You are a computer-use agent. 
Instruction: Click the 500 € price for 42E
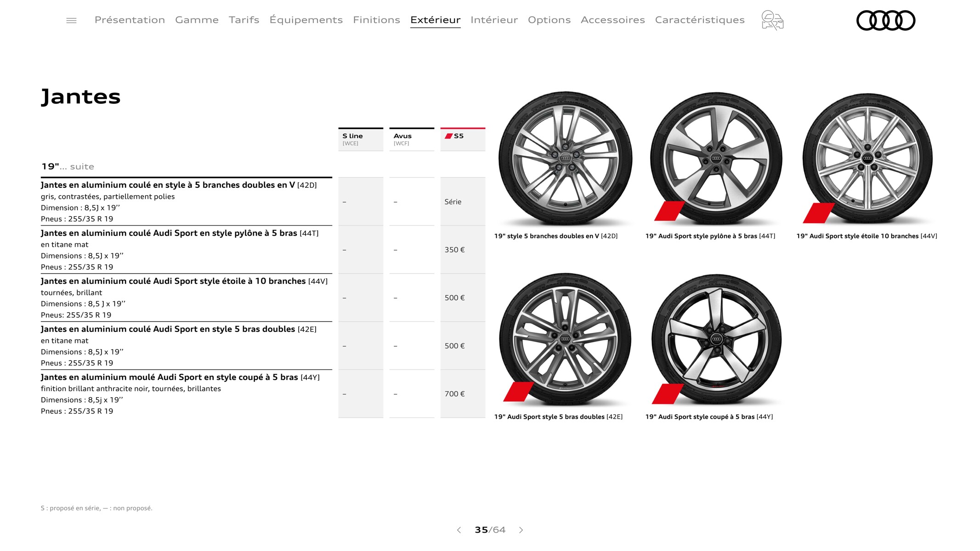[463, 346]
